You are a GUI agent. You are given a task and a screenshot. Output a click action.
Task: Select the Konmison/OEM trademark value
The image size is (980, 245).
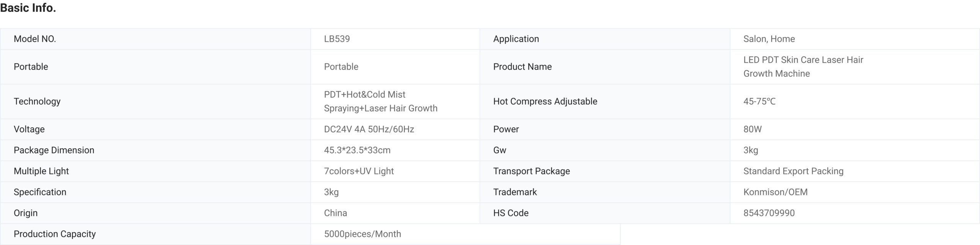click(x=776, y=192)
